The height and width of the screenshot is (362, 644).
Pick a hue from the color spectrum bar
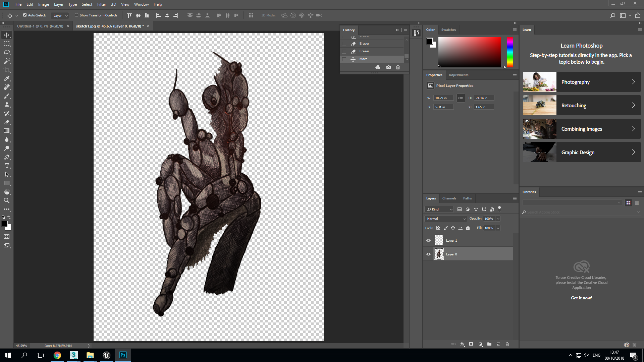[x=510, y=52]
